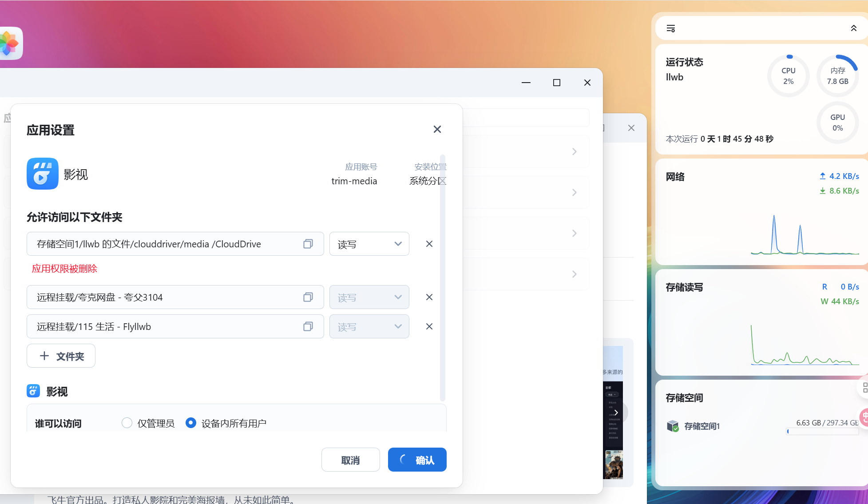Remove the CloudDrive folder entry
The image size is (868, 504).
(x=429, y=244)
